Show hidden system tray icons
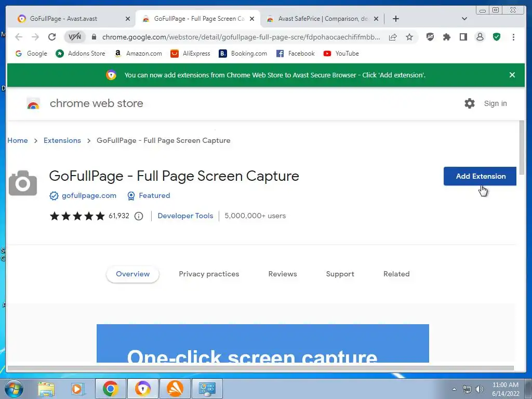This screenshot has width=532, height=399. point(454,389)
